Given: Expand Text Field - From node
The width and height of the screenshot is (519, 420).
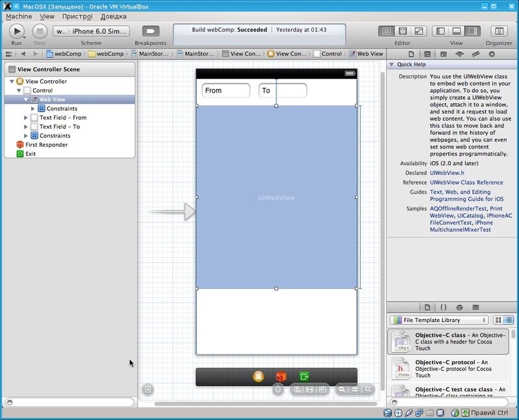Looking at the screenshot, I should tap(26, 117).
